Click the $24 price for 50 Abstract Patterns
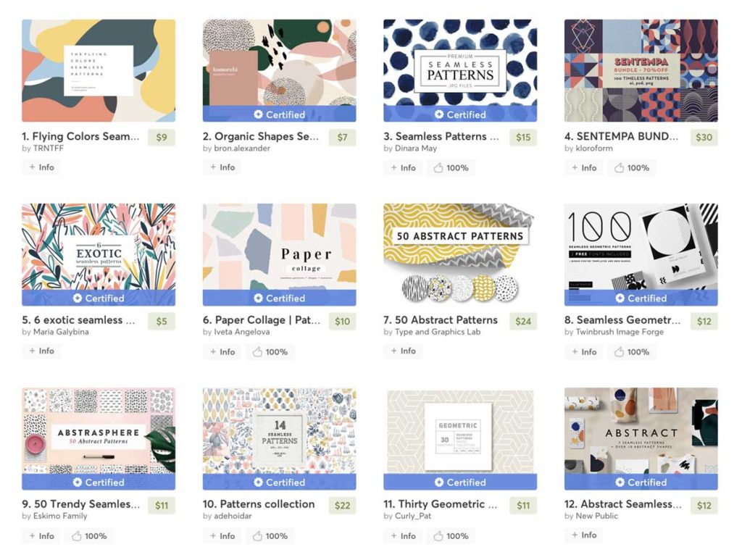This screenshot has height=560, width=742. (x=523, y=321)
